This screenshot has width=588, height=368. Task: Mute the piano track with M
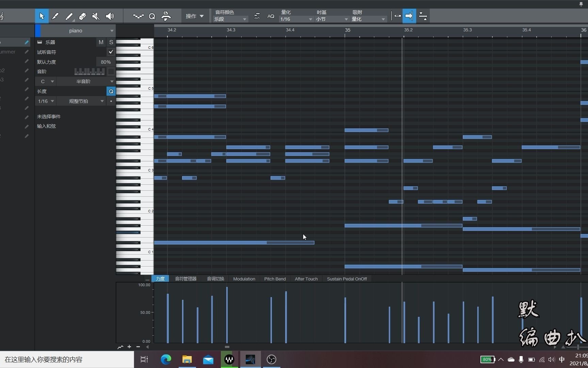pos(101,42)
